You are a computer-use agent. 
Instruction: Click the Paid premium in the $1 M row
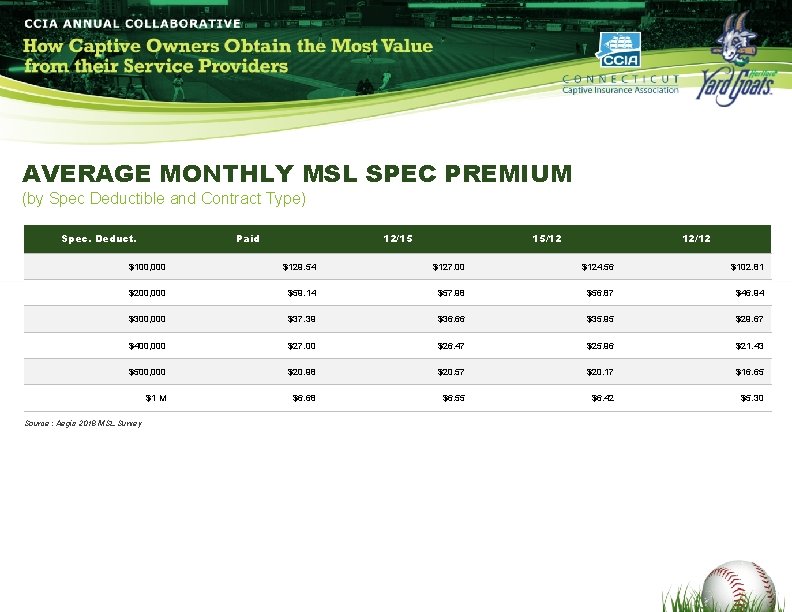tap(304, 398)
